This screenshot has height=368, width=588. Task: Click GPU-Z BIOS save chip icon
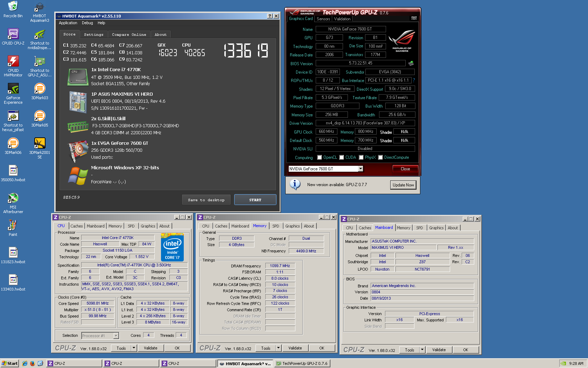411,63
